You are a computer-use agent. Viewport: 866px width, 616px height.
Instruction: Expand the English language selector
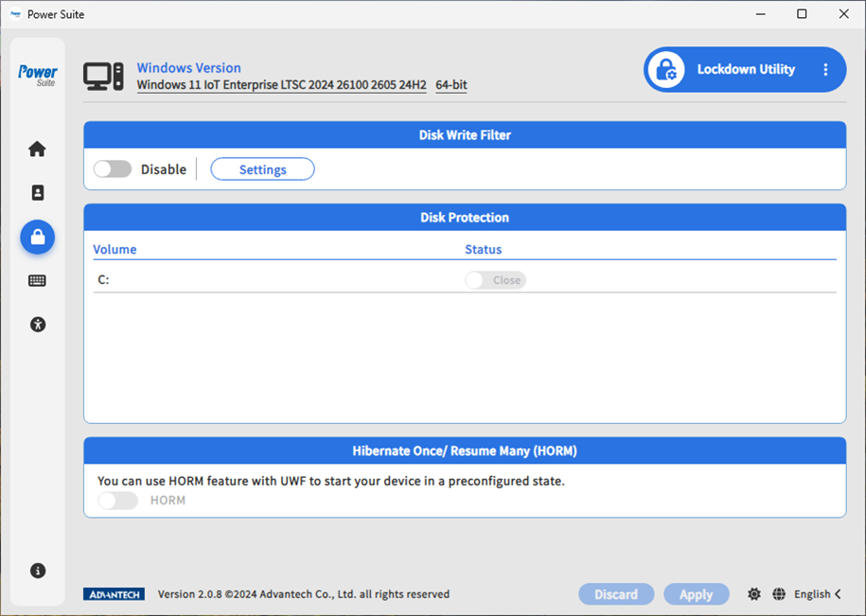[x=815, y=593]
